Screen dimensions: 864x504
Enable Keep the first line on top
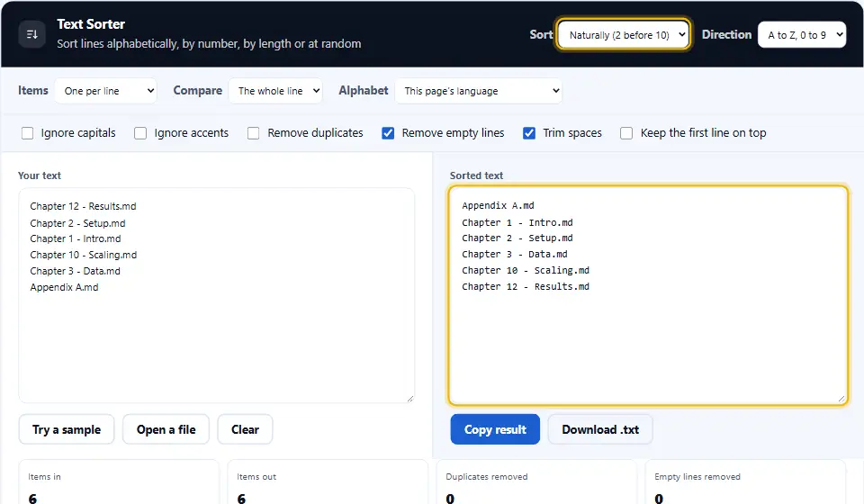[x=626, y=133]
